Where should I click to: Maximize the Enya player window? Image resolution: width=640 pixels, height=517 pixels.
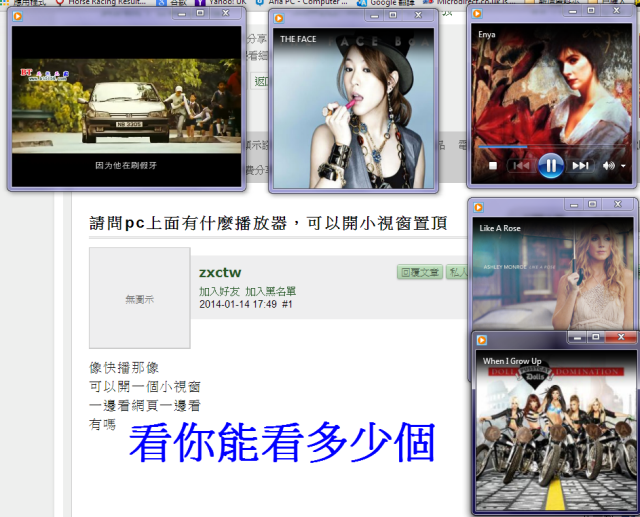591,11
